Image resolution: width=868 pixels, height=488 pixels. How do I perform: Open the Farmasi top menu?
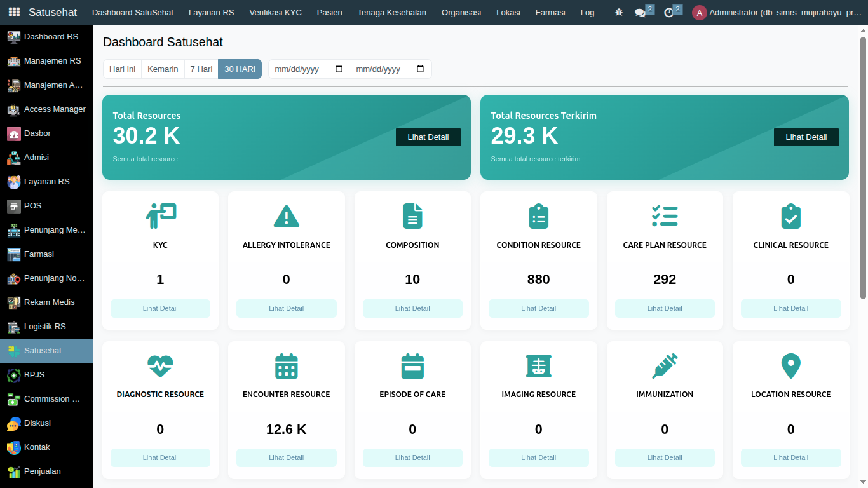550,13
